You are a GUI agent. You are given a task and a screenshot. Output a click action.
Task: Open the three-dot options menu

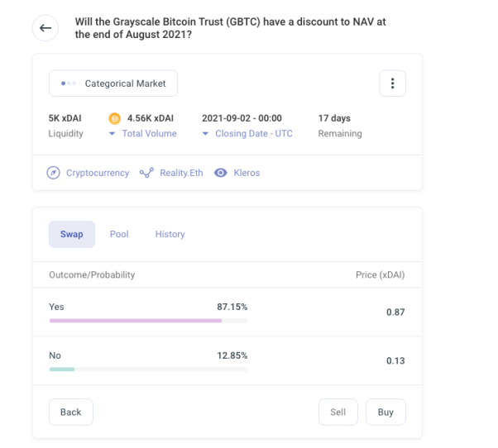(393, 83)
